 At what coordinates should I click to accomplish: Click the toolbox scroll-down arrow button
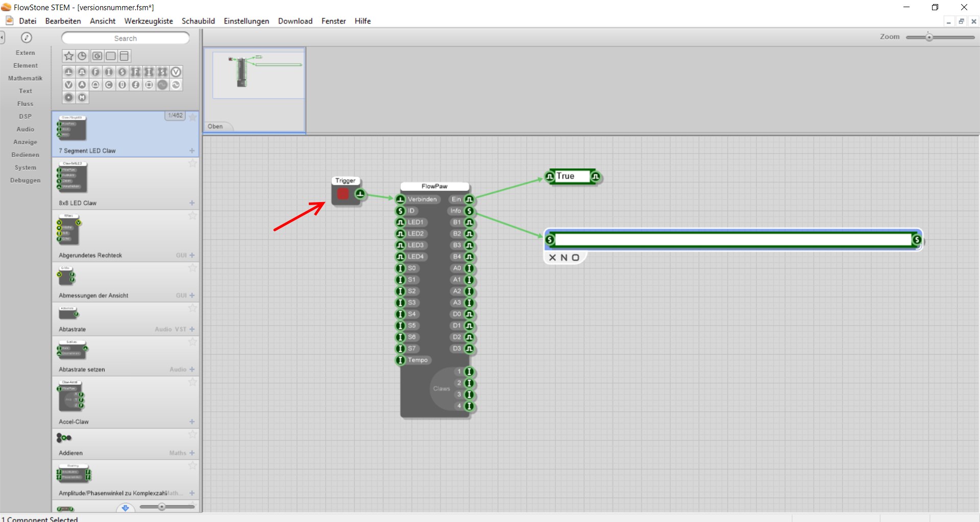click(x=125, y=508)
